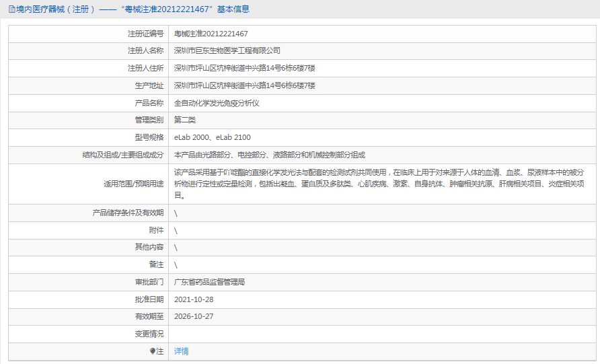This screenshot has height=364, width=600.
Task: Click the 结构及组成/主要组成成分 label
Action: pos(123,155)
